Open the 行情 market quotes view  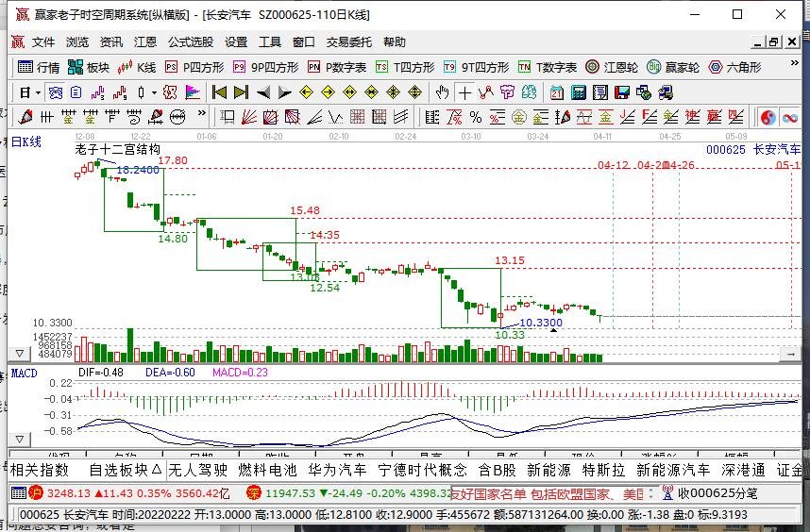click(x=38, y=67)
